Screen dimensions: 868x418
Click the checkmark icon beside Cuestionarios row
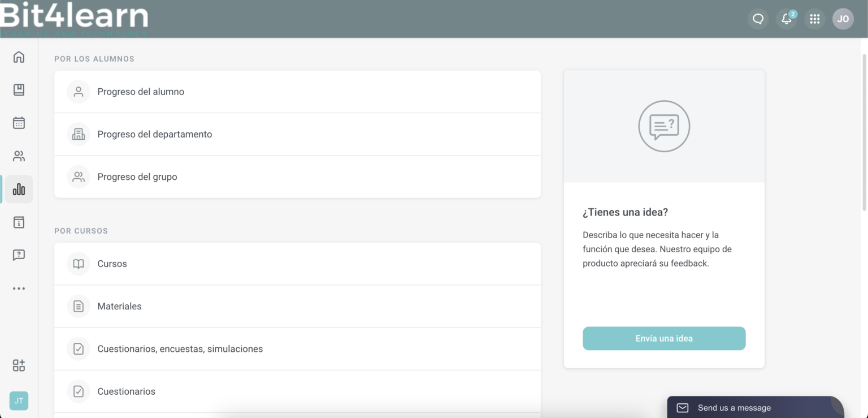(79, 391)
